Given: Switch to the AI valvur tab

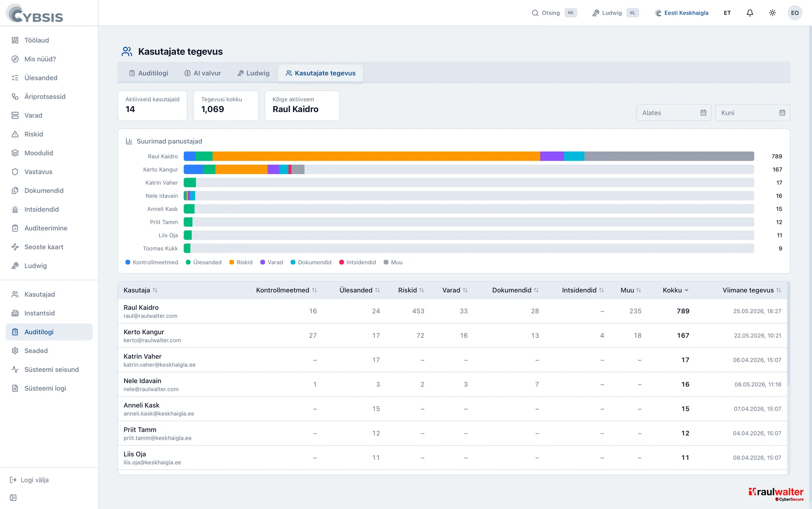Looking at the screenshot, I should coord(203,73).
